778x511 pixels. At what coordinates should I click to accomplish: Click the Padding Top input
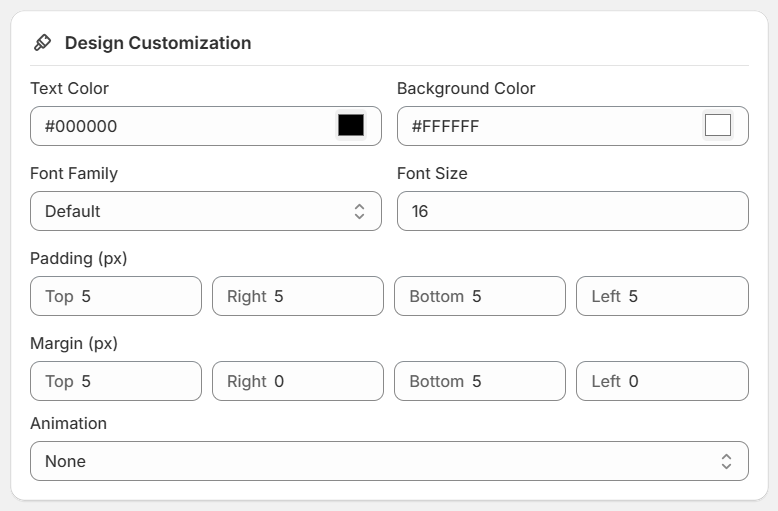(x=130, y=296)
